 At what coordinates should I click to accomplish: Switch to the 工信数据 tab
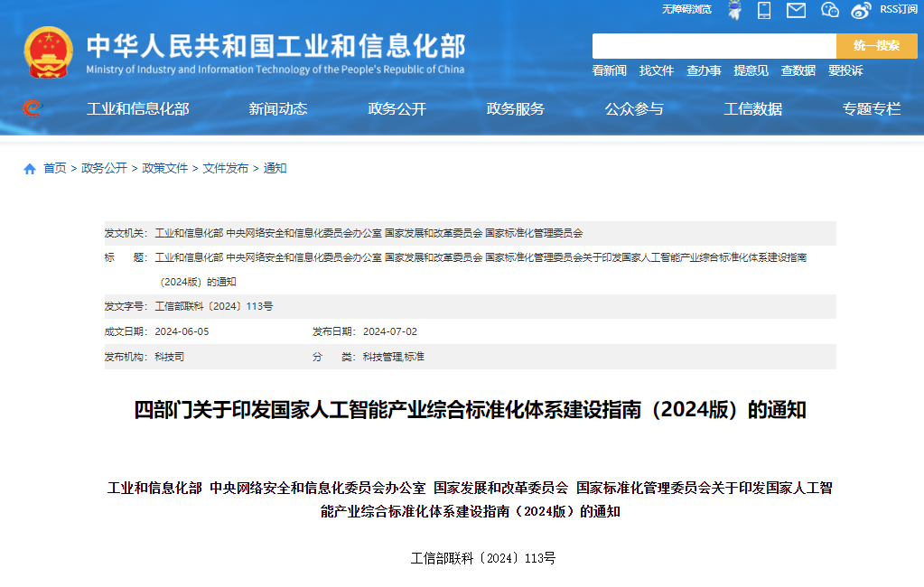pos(753,109)
